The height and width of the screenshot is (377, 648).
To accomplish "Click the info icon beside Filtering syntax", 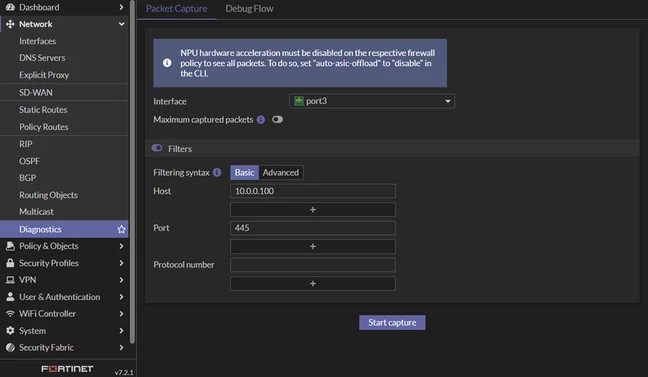I will 217,172.
